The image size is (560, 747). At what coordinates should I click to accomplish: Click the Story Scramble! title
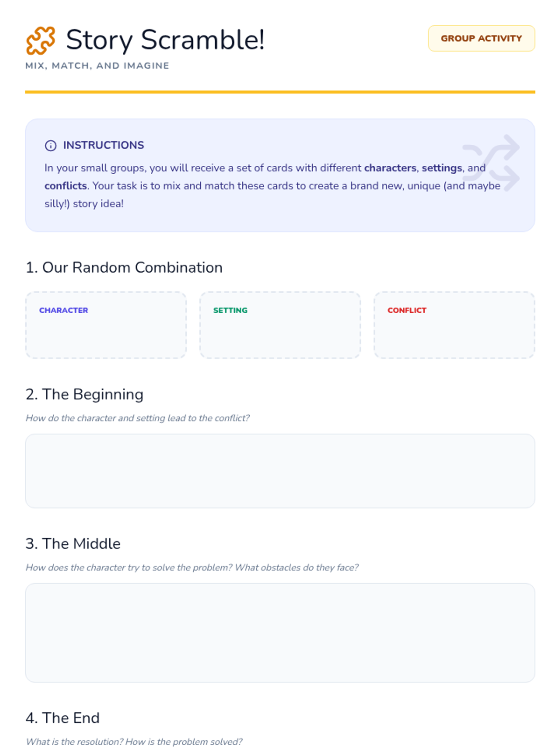pos(165,40)
